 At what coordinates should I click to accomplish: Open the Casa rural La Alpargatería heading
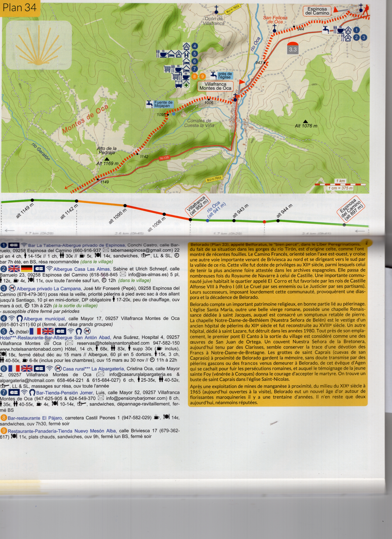point(94,369)
